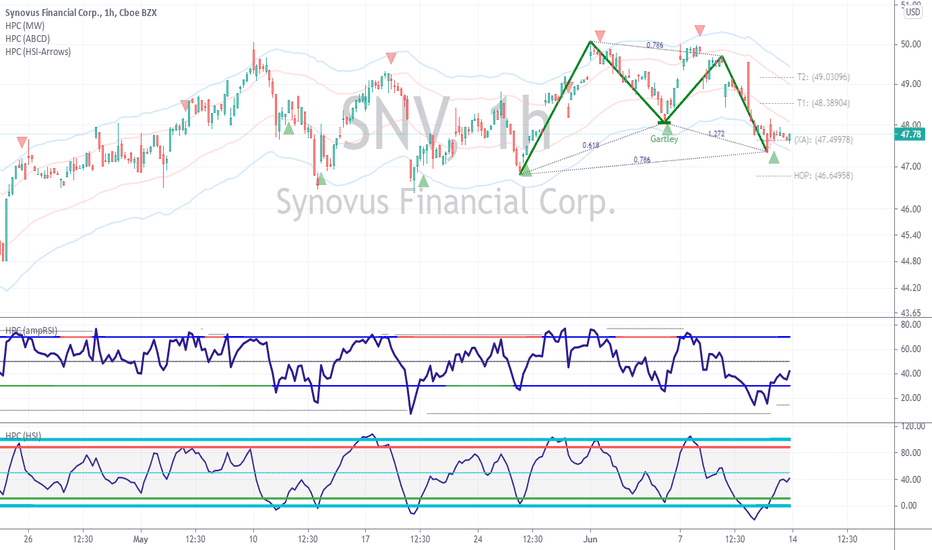The image size is (932, 550).
Task: Select the HPC (HSI-Arrows) indicator label
Action: (x=38, y=52)
